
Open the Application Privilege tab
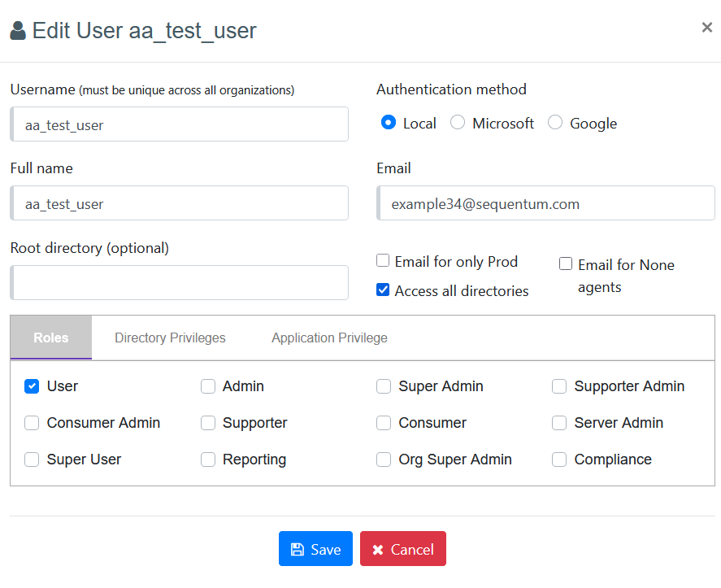point(329,338)
